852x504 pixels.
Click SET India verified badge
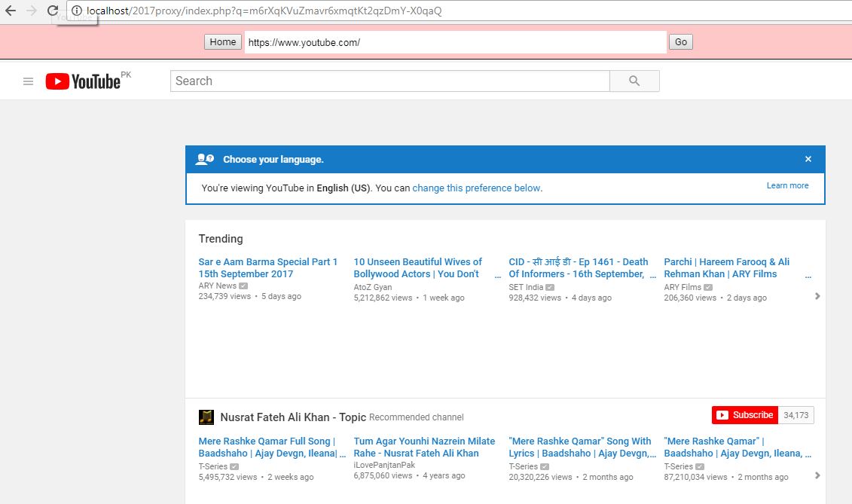(x=550, y=288)
